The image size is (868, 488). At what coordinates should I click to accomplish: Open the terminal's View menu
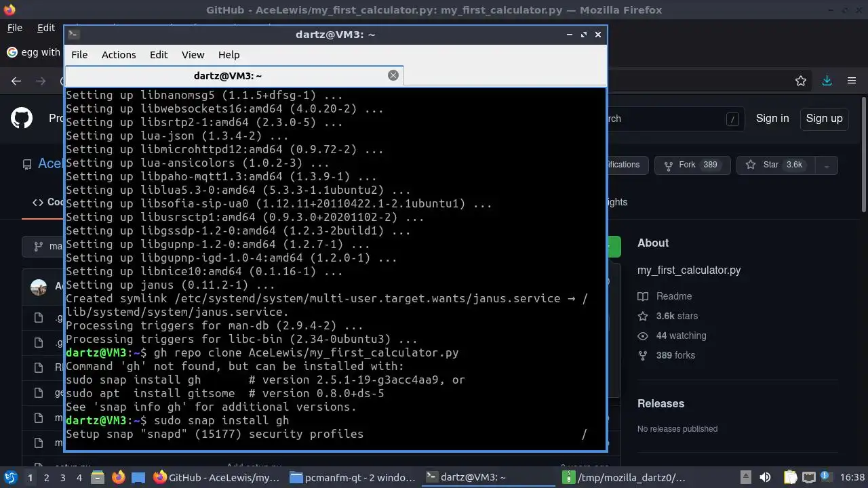[193, 55]
